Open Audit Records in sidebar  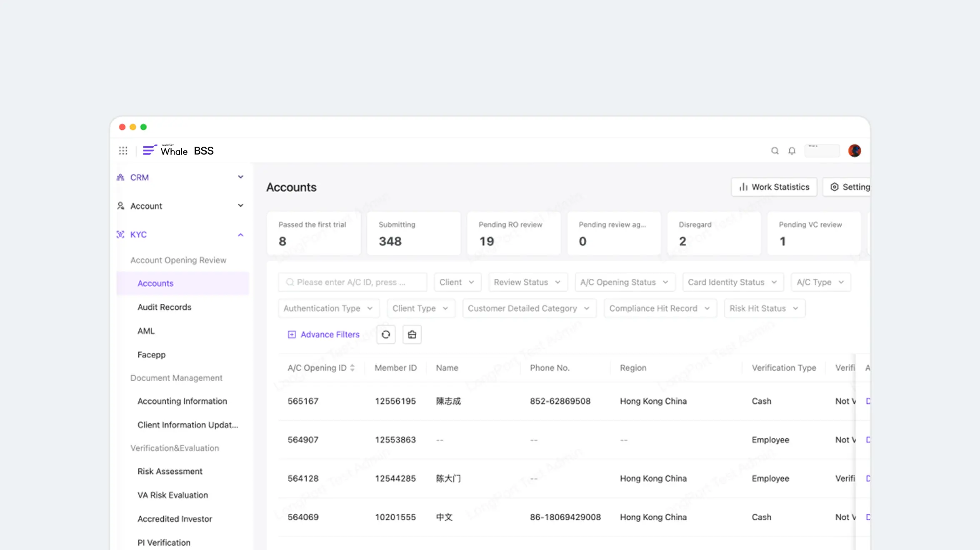[x=164, y=307]
